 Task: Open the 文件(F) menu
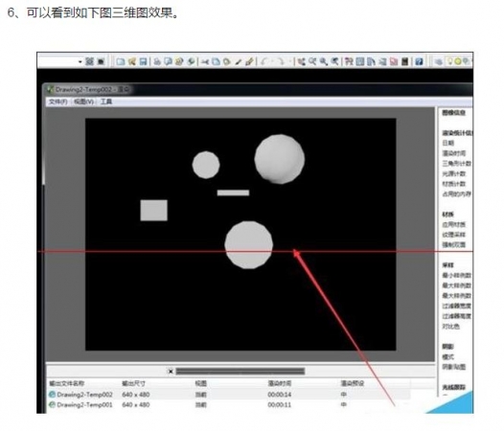(57, 102)
